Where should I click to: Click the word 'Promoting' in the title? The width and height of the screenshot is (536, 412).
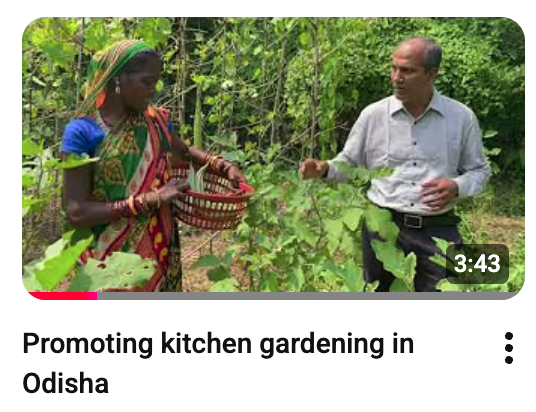(x=88, y=344)
